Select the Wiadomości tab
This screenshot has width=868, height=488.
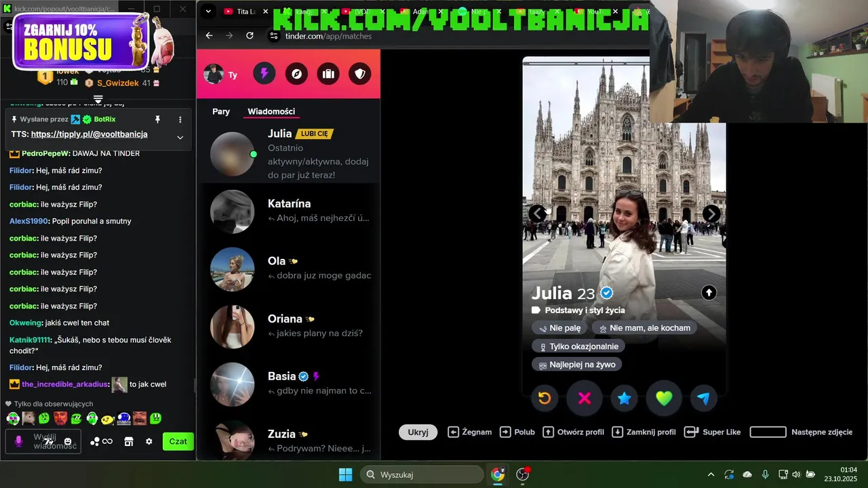(271, 111)
